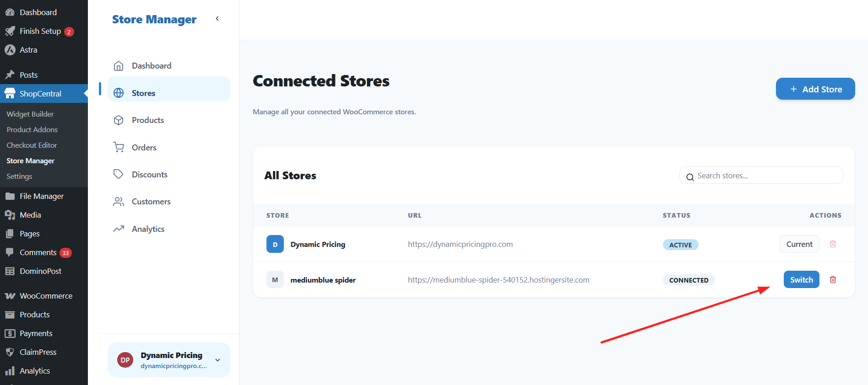Viewport: 868px width, 385px height.
Task: Click the Store Manager title link
Action: tap(154, 19)
